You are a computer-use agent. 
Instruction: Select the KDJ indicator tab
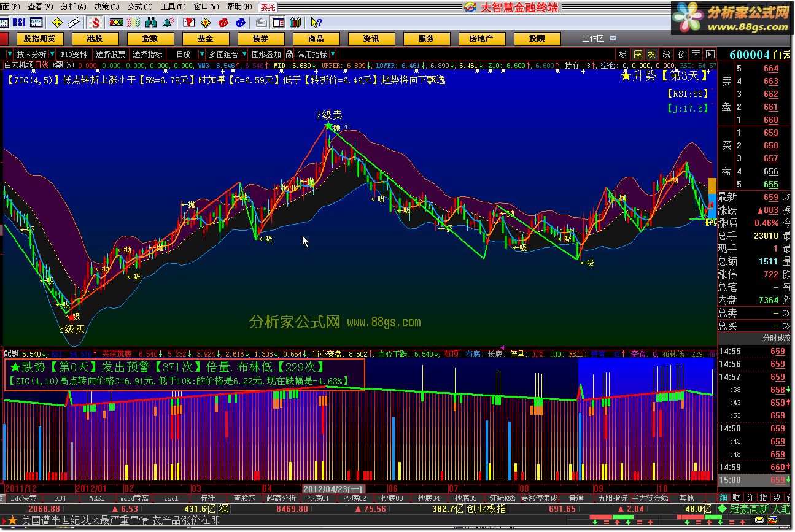(60, 498)
